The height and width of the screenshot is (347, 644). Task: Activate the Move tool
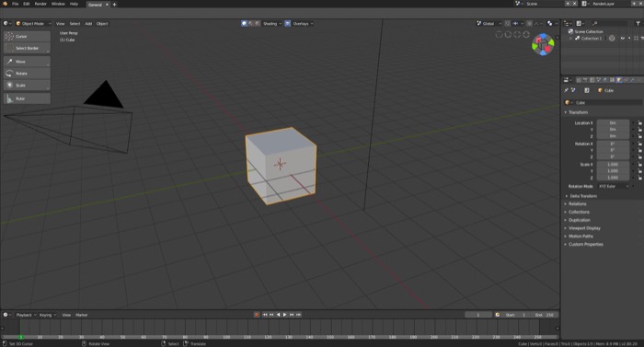[27, 62]
